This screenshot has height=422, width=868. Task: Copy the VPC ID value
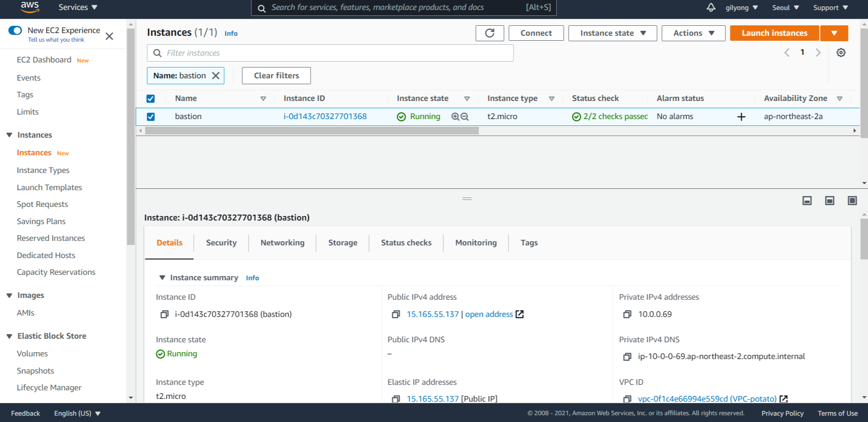pyautogui.click(x=627, y=399)
